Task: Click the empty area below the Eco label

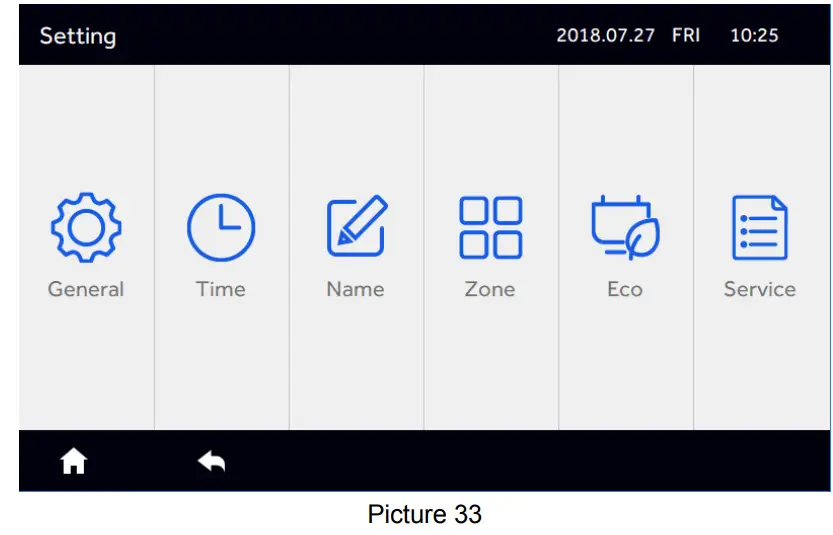Action: tap(625, 370)
